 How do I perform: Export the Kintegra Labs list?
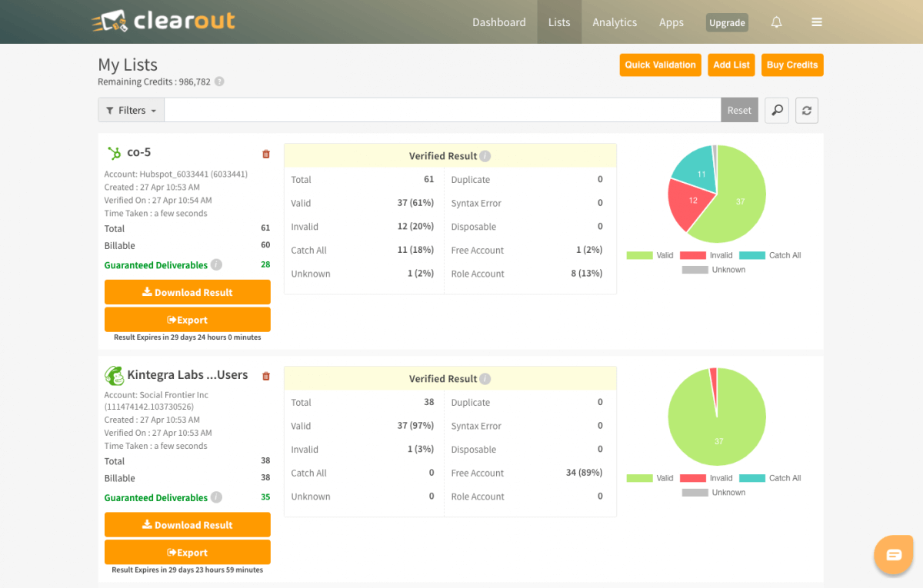[187, 552]
